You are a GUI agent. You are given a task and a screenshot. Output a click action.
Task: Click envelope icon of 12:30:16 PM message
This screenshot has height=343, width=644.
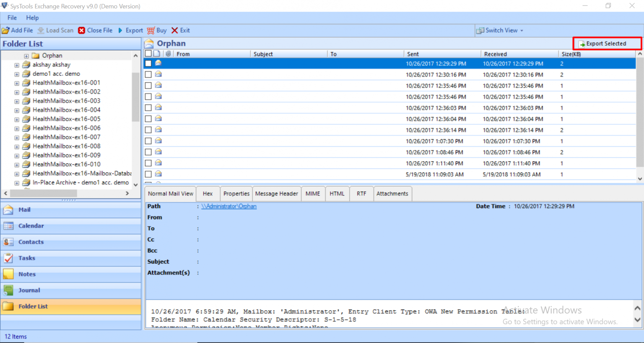pyautogui.click(x=158, y=74)
